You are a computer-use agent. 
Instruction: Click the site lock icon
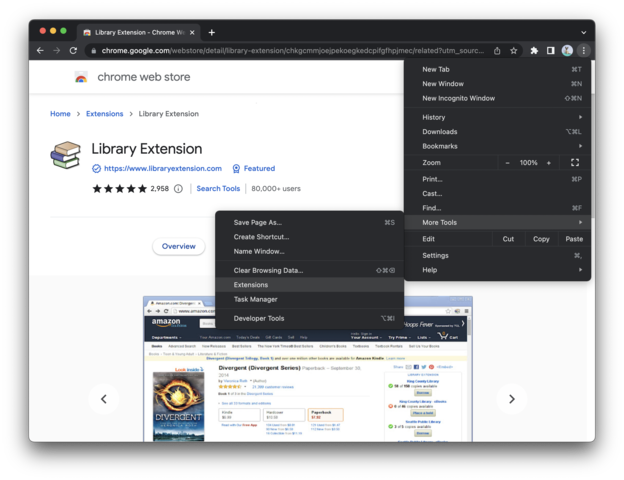tap(94, 51)
